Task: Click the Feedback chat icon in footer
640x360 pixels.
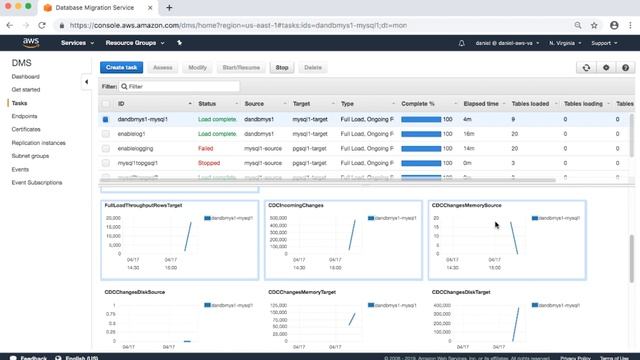Action: [13, 358]
